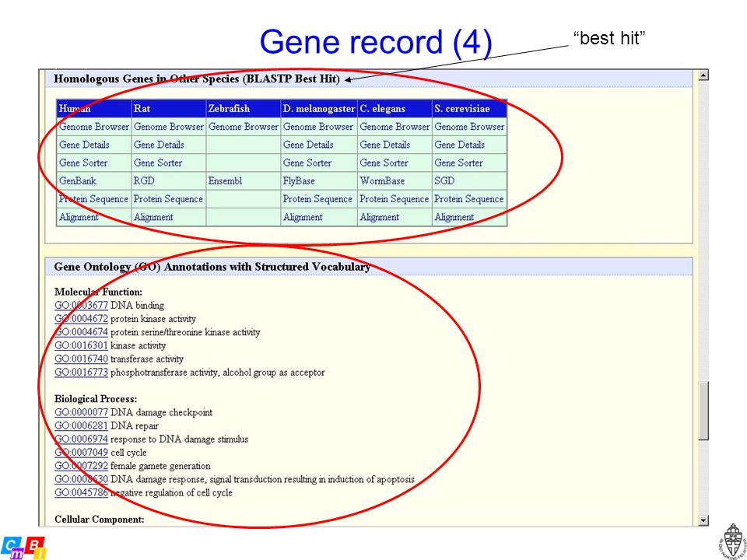Viewport: 747px width, 560px height.
Task: View S. cerevisiae Protein Sequence
Action: (x=468, y=199)
